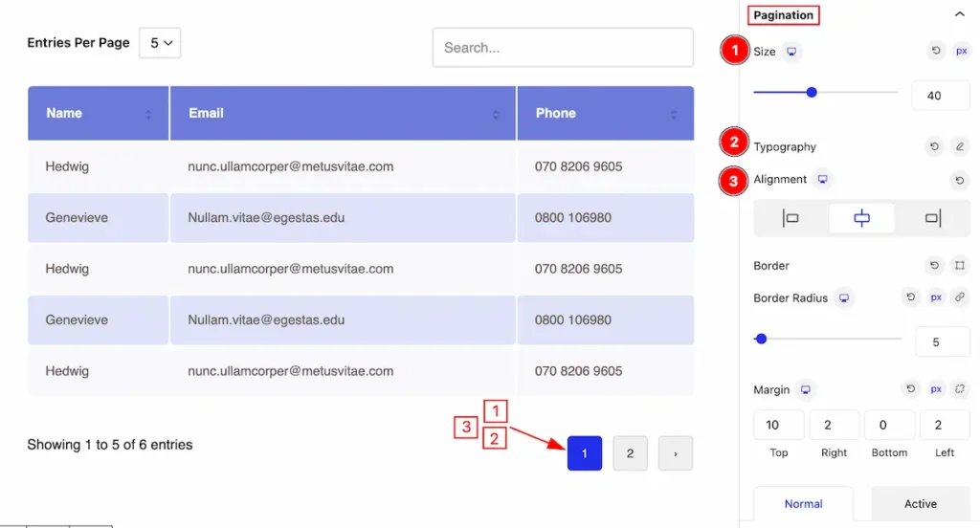Switch to the Active tab

coord(920,504)
